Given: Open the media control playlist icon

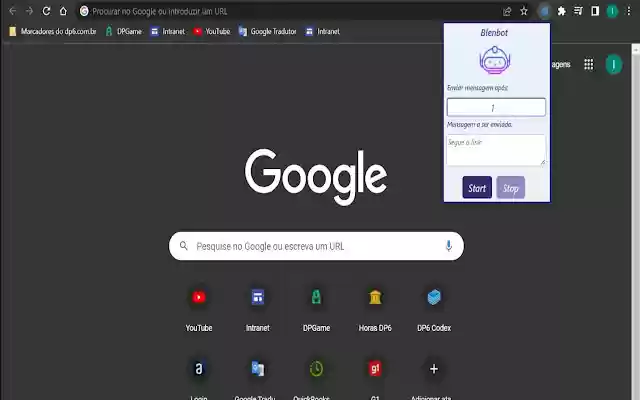Looking at the screenshot, I should 578,11.
